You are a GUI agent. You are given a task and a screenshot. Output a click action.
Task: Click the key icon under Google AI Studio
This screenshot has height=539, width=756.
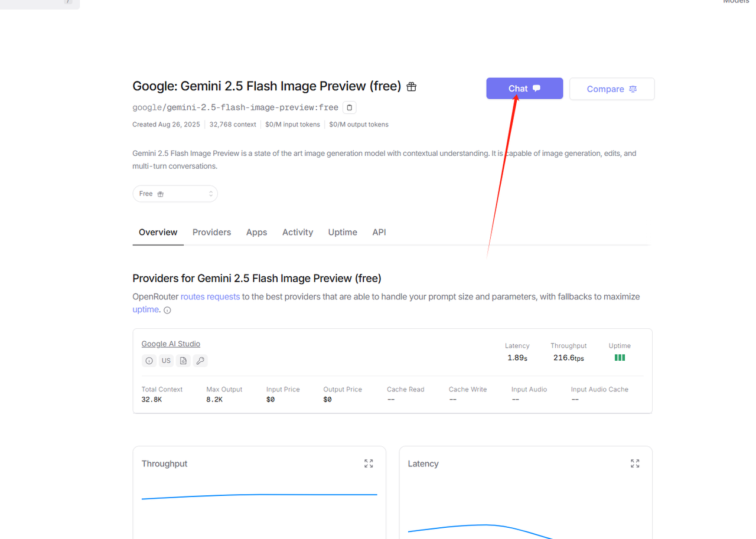(x=200, y=361)
